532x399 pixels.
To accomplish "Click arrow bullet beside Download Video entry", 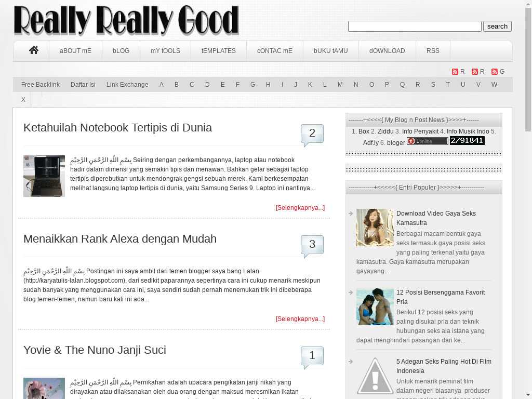I will [351, 214].
